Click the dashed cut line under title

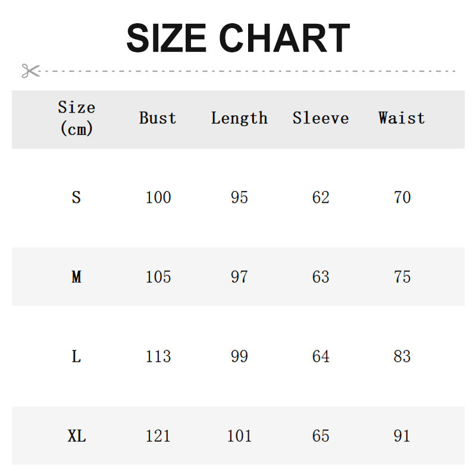point(250,71)
